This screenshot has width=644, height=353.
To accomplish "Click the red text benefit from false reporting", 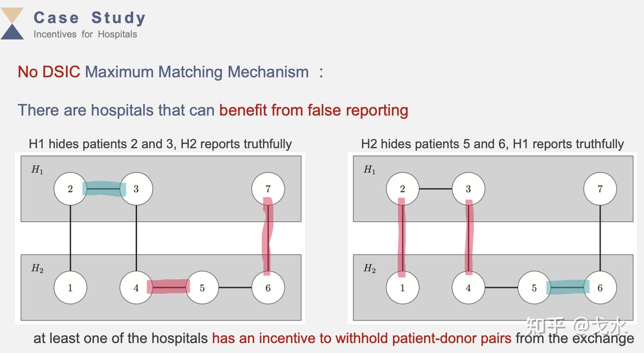I will click(x=314, y=110).
